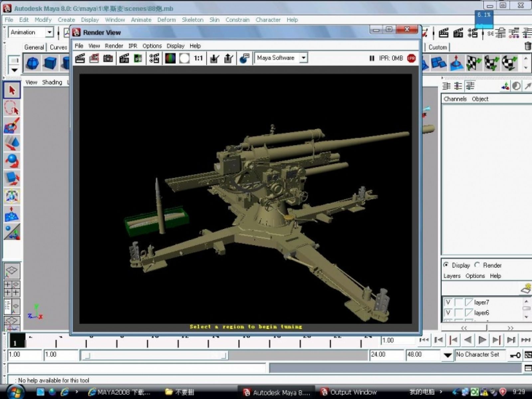Click Render Region icon in Render View
The width and height of the screenshot is (532, 399).
(94, 59)
